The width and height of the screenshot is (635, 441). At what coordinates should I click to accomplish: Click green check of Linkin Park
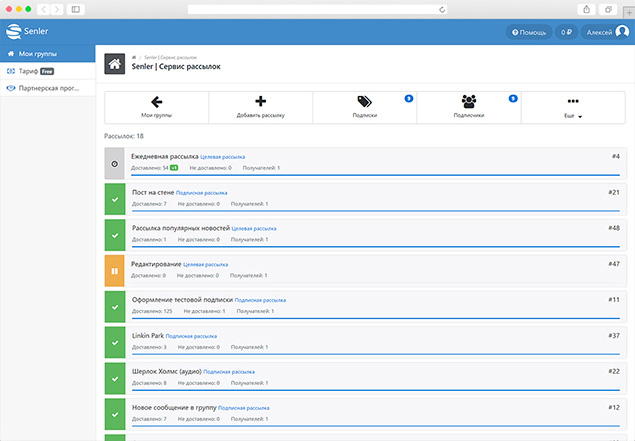click(x=115, y=343)
